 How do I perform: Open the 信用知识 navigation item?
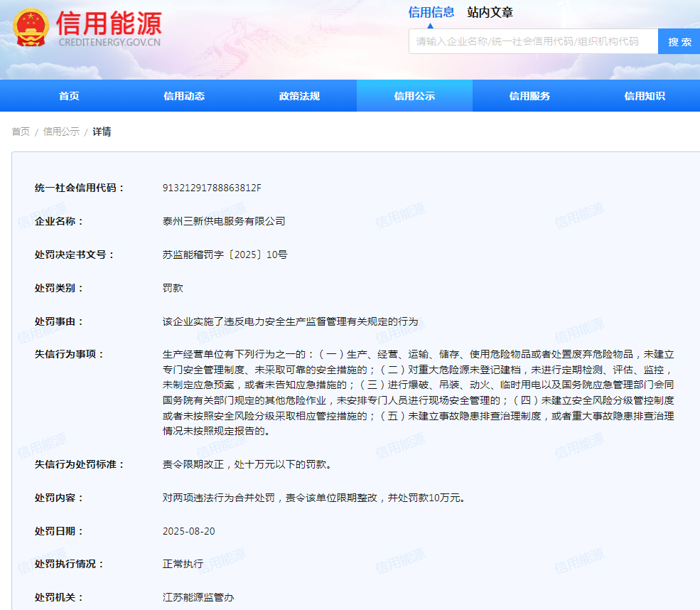(645, 96)
